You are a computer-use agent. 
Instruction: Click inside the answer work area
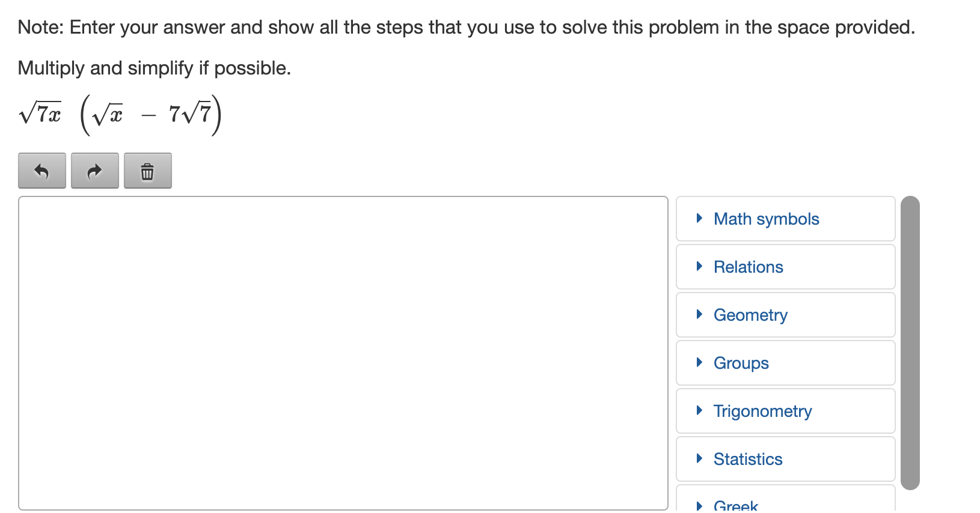click(x=343, y=353)
